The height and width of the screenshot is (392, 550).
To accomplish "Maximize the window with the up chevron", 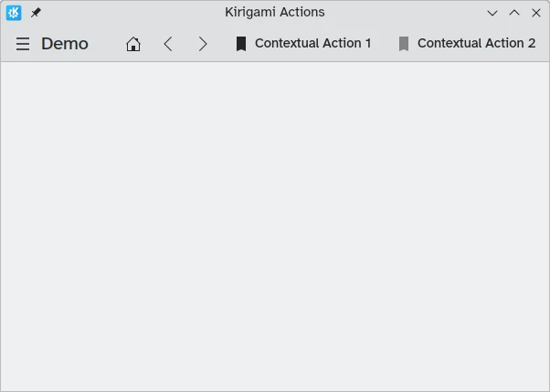I will point(514,13).
